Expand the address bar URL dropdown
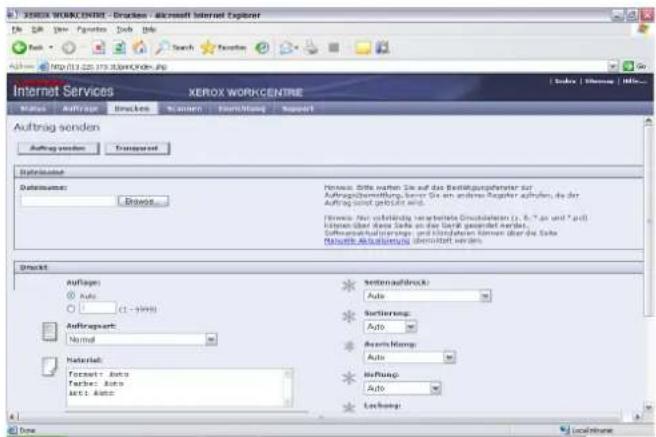Image resolution: width=656 pixels, height=437 pixels. pos(612,66)
